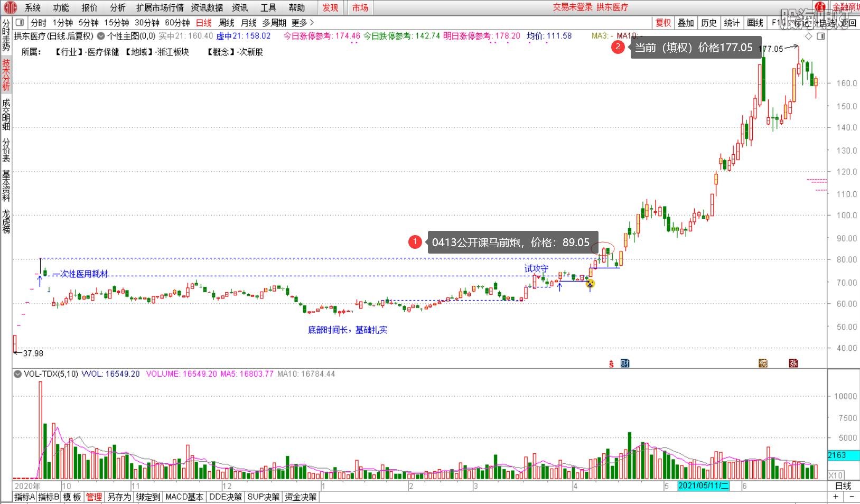This screenshot has height=504, width=860.
Task: Open 龙虎榜 side tab
Action: [x=6, y=221]
